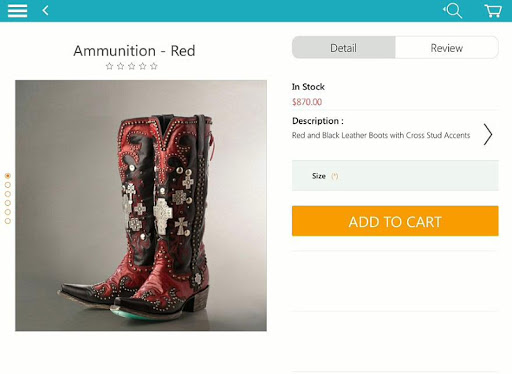The width and height of the screenshot is (512, 374).
Task: Switch to the Detail tab
Action: coord(344,48)
